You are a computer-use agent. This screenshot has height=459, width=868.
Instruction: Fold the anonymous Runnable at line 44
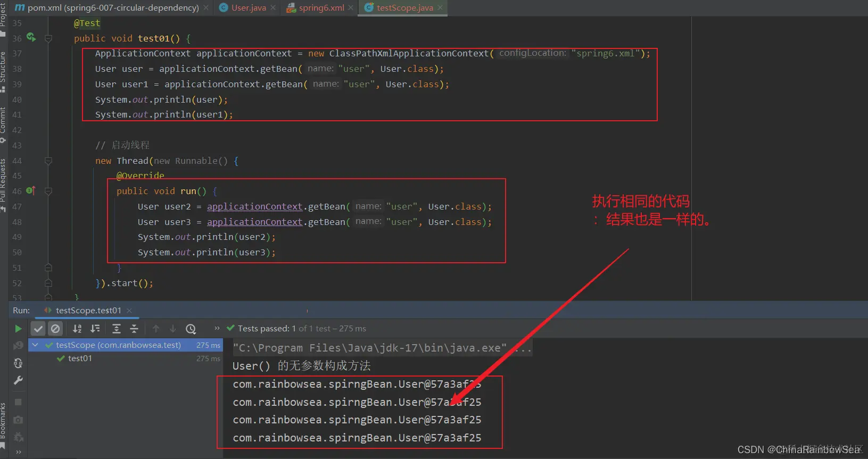point(48,161)
